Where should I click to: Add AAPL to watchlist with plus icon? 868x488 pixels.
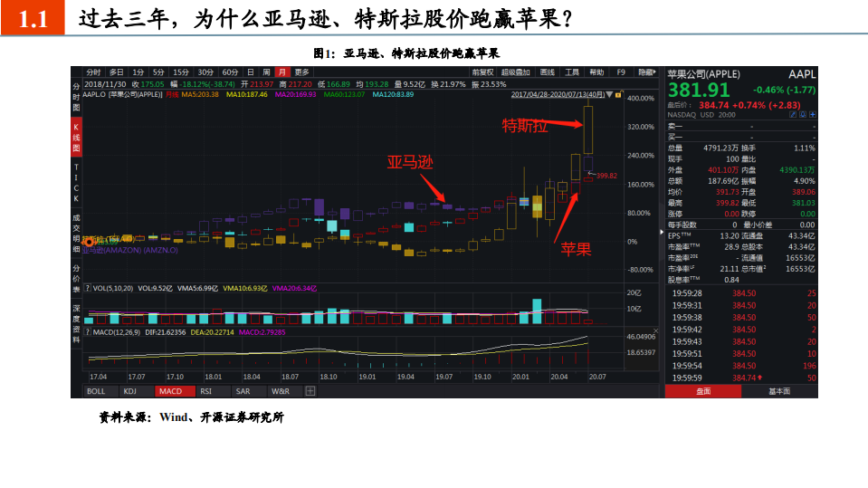[813, 115]
